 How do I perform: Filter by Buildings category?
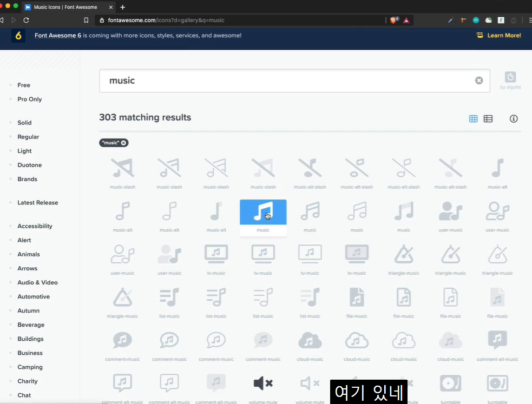click(30, 339)
